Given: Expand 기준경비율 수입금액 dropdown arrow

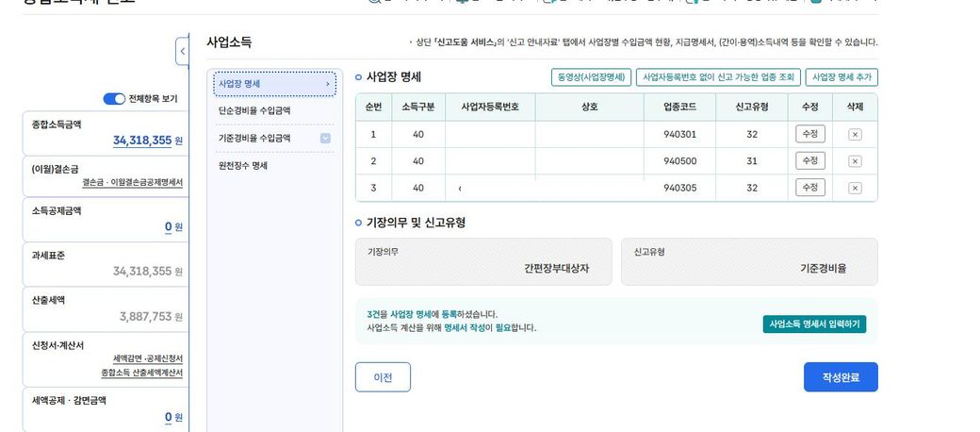Looking at the screenshot, I should (x=325, y=139).
